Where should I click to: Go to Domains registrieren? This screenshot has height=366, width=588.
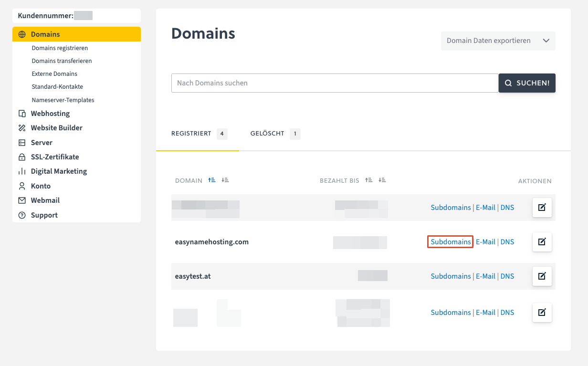click(60, 48)
